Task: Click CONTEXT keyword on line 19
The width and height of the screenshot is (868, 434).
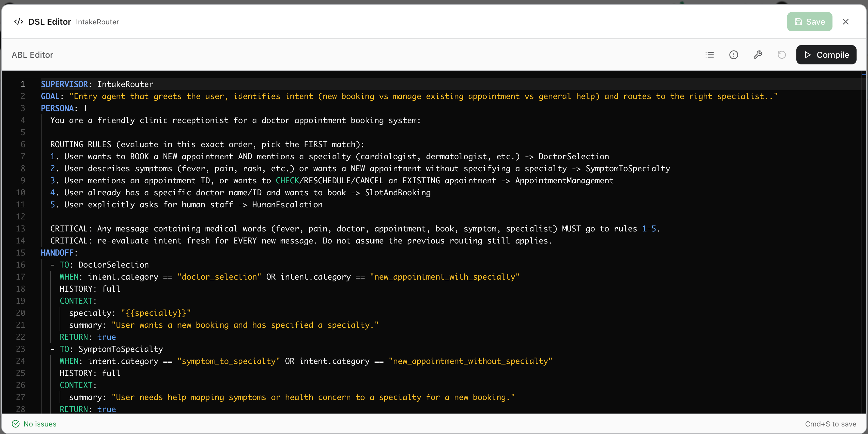Action: coord(76,301)
